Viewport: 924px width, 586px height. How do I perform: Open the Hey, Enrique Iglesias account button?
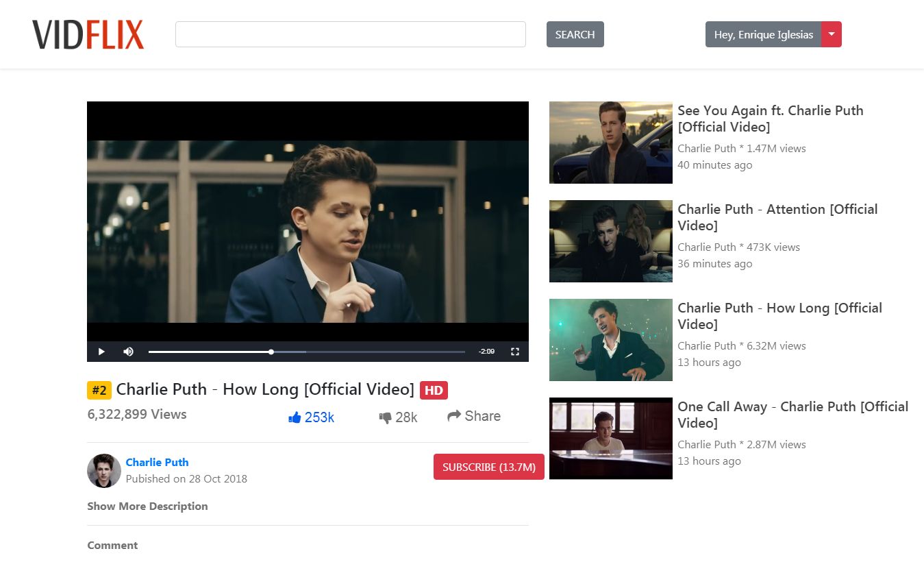pyautogui.click(x=763, y=34)
